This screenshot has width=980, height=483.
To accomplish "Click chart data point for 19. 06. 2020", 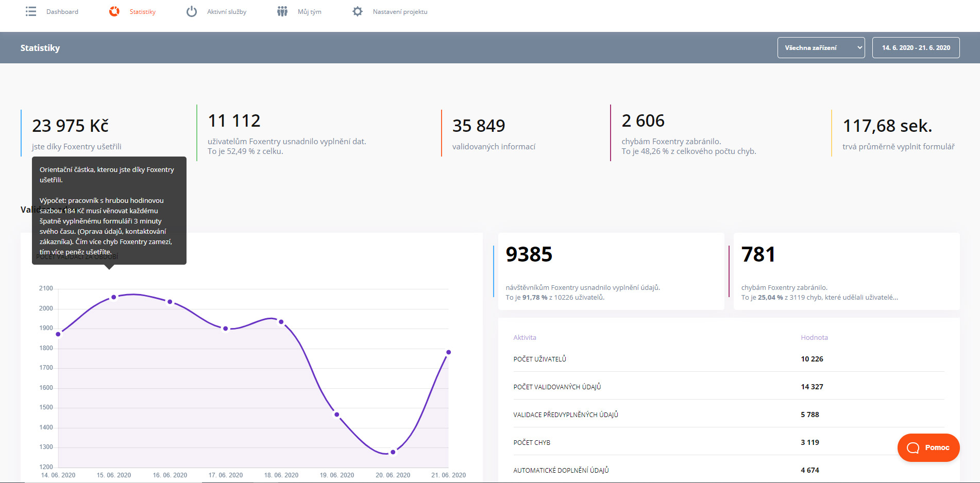I will pyautogui.click(x=337, y=415).
